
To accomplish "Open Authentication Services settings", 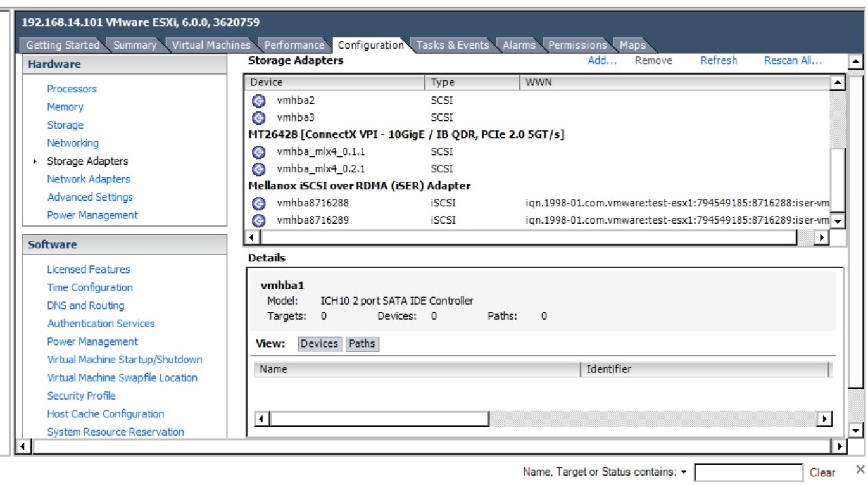I will pyautogui.click(x=101, y=324).
